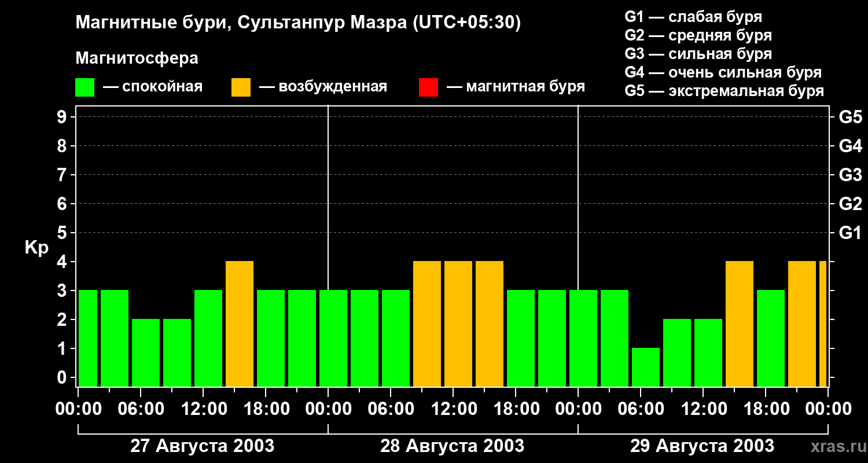Click the G4 label on right axis
The width and height of the screenshot is (868, 463).
tap(850, 146)
